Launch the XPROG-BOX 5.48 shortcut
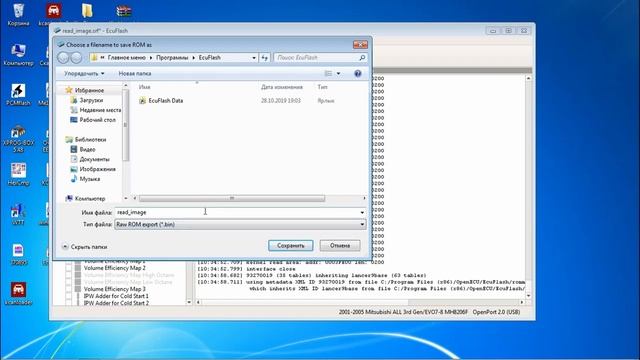Screen dimensions: 640x360 (x=18, y=139)
